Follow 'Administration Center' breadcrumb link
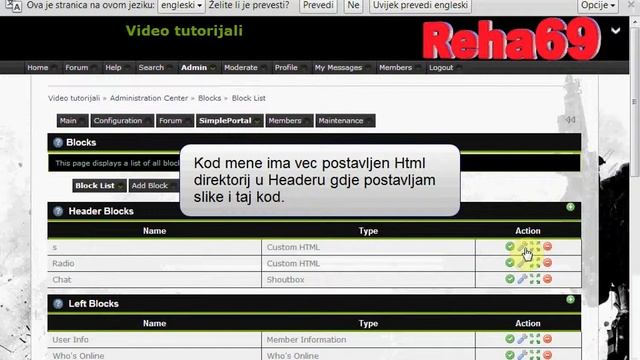 click(149, 98)
